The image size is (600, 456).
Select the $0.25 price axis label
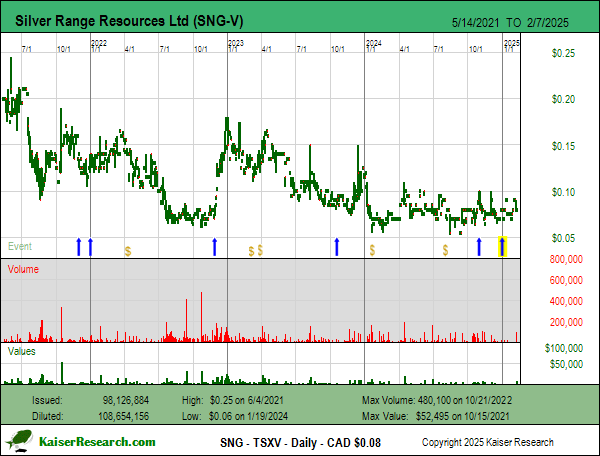click(x=563, y=53)
